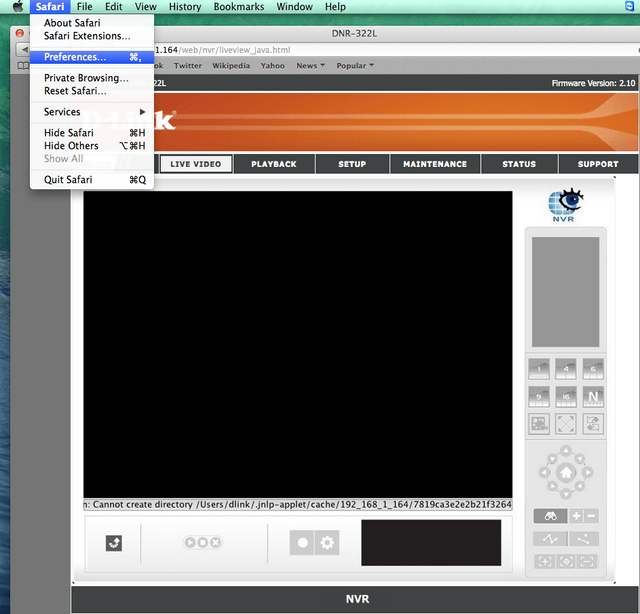Open the Edit menu
Screen dimensions: 640x614
(x=113, y=7)
